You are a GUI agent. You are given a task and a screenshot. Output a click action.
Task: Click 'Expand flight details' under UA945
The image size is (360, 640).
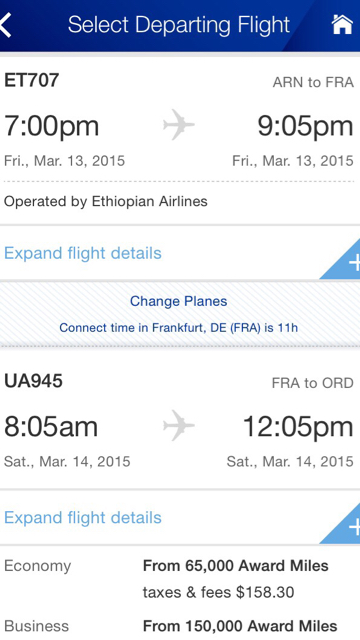pos(83,518)
